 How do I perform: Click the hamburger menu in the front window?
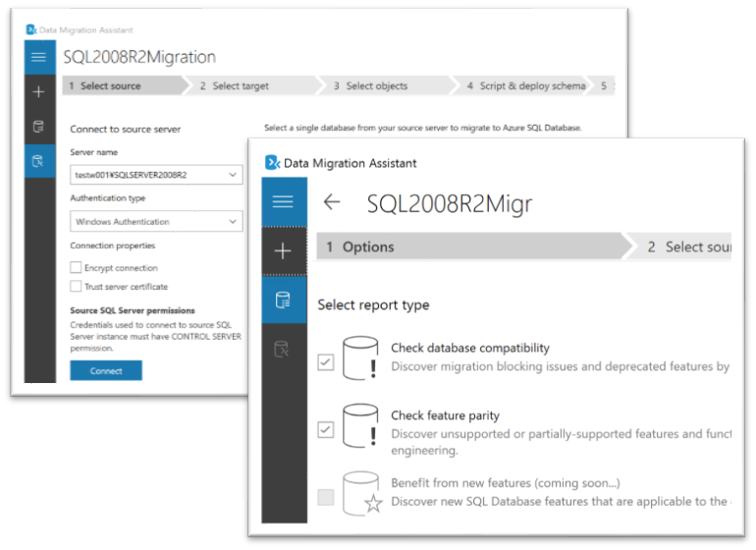tap(283, 201)
